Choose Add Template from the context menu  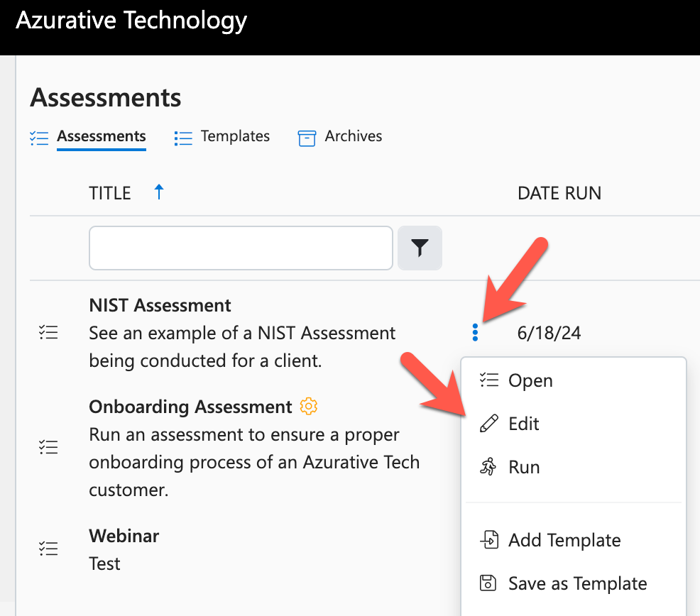pyautogui.click(x=574, y=539)
